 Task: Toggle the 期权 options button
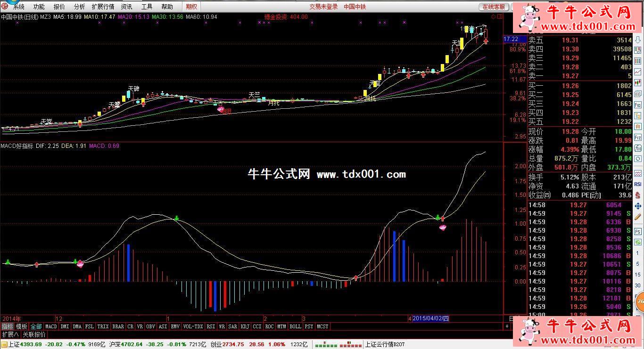(x=191, y=7)
